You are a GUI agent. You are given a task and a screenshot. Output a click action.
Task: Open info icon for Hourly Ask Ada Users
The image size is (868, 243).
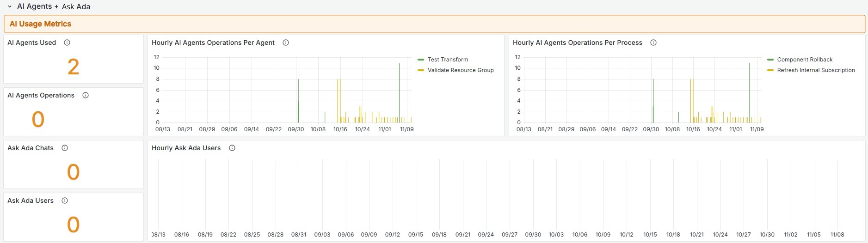pyautogui.click(x=232, y=148)
